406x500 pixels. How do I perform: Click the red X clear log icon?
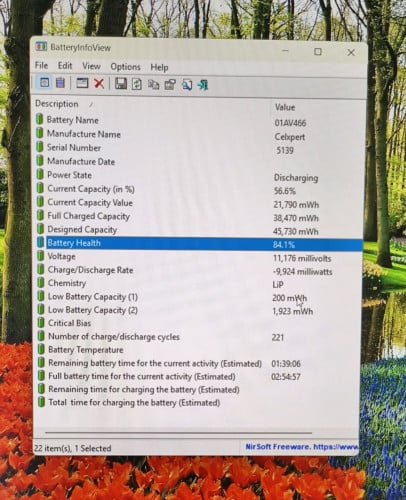[99, 83]
